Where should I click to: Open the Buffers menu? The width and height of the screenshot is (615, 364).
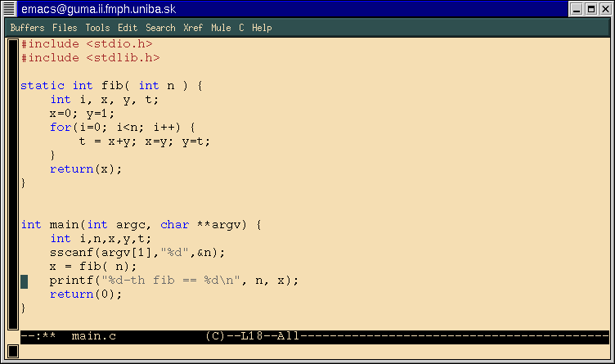tap(28, 28)
